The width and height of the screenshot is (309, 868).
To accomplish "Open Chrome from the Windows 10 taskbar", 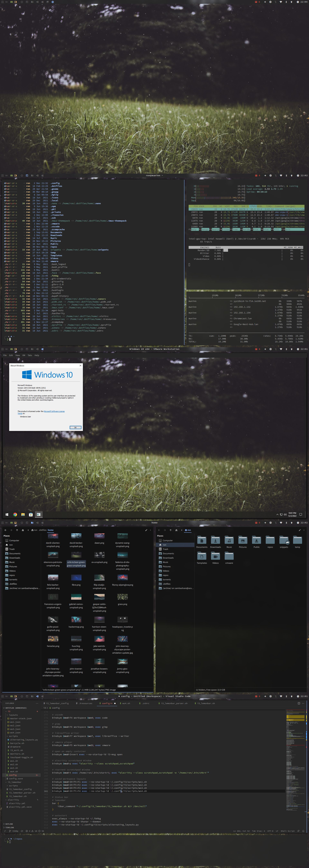I will [15, 515].
